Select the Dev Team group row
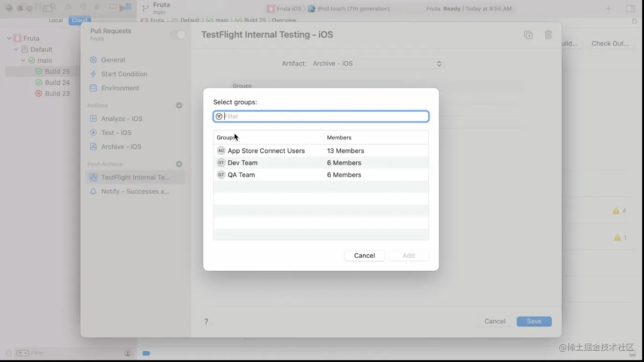Screen dimensions: 644x362 [321, 163]
